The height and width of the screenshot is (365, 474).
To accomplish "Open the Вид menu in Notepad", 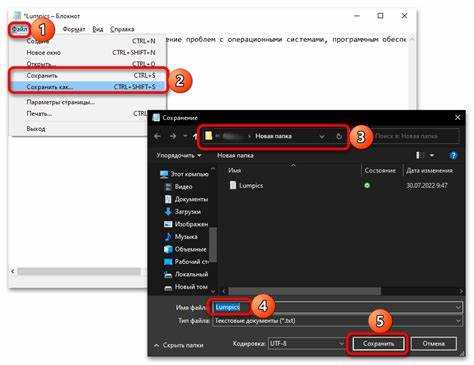I will [x=97, y=29].
